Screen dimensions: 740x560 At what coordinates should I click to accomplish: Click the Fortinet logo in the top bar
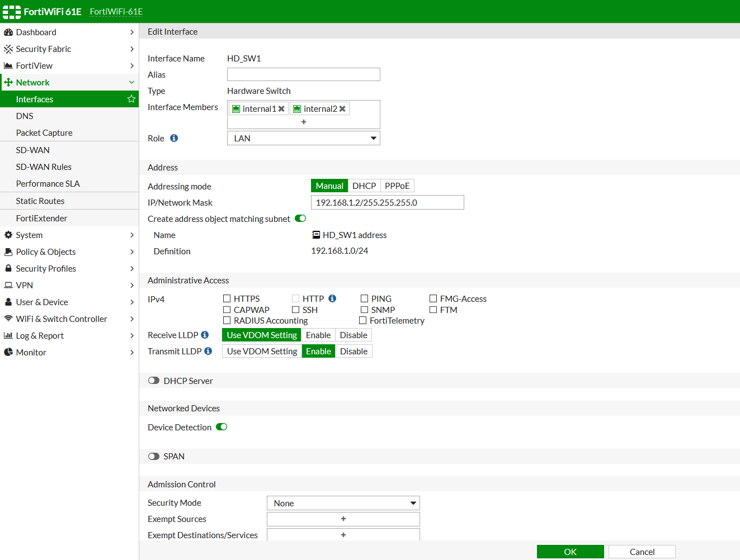[x=11, y=11]
